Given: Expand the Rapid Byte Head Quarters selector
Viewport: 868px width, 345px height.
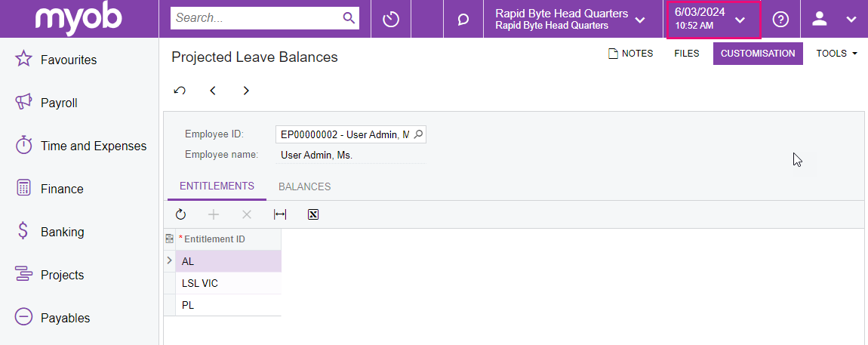Looking at the screenshot, I should point(640,20).
